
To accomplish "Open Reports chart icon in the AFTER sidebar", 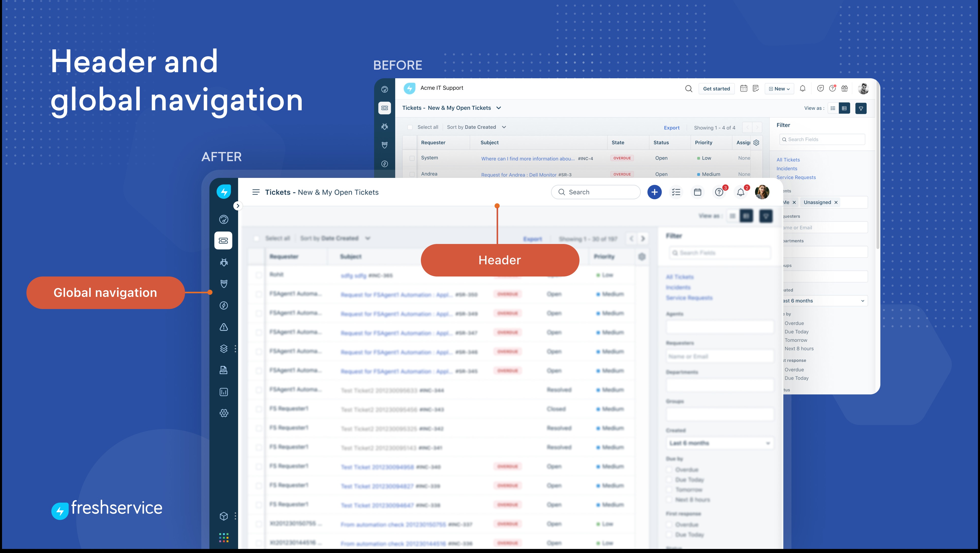I will 224,392.
